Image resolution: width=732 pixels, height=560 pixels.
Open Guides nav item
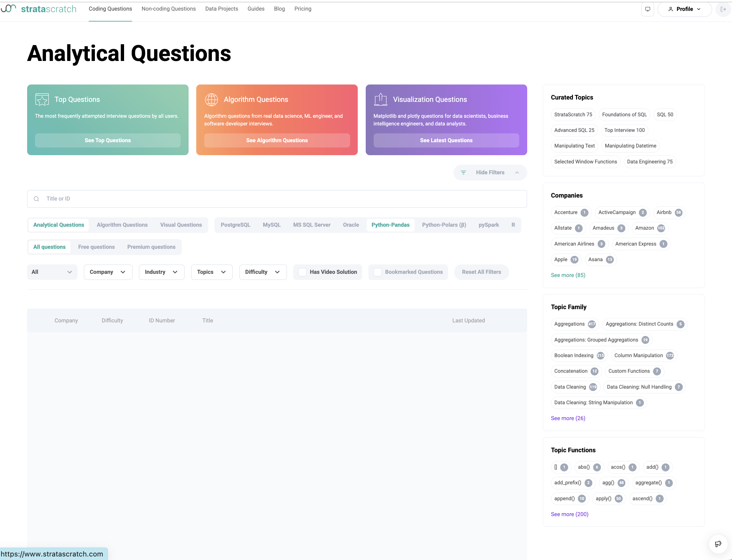tap(256, 9)
